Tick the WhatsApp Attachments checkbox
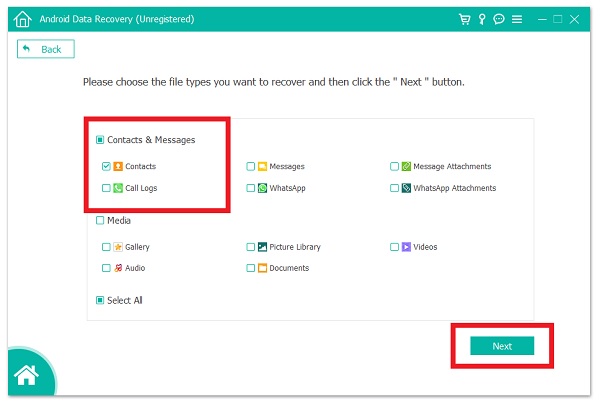Viewport: 600px width, 404px height. point(394,188)
